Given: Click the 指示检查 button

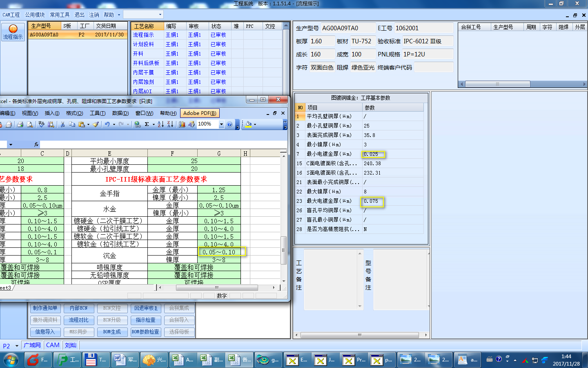Looking at the screenshot, I should tap(145, 320).
